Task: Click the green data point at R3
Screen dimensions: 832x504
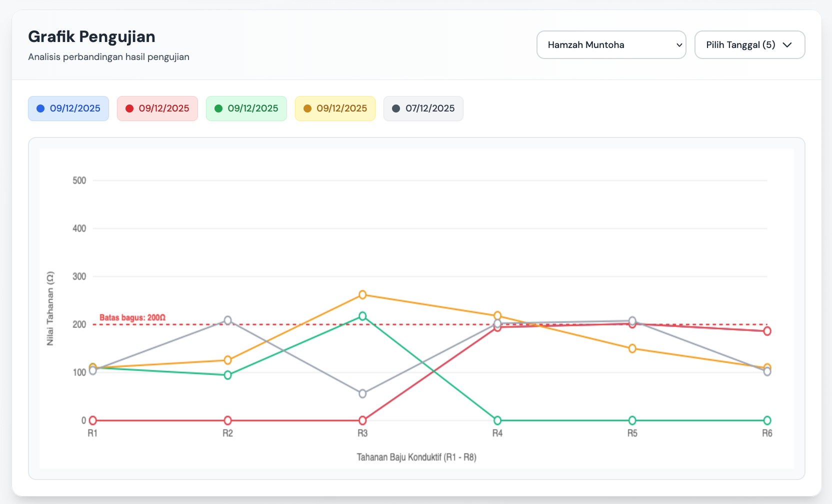Action: [362, 315]
